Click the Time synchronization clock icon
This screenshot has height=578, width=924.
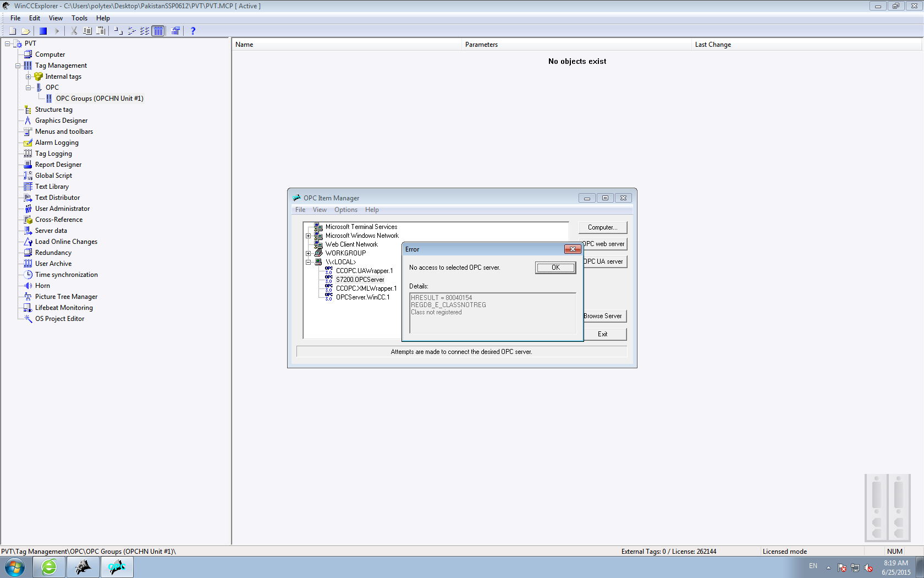pyautogui.click(x=28, y=275)
